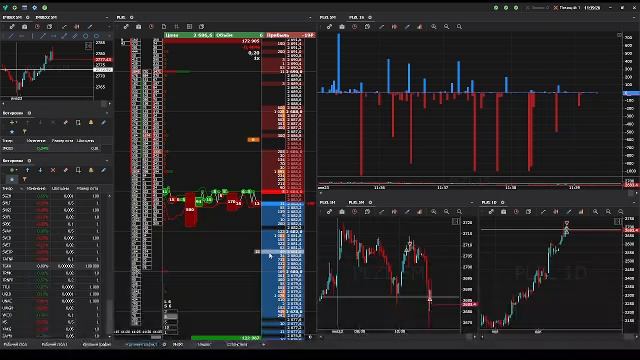
Task: Click camera icon in order book toolbar
Action: [x=138, y=27]
